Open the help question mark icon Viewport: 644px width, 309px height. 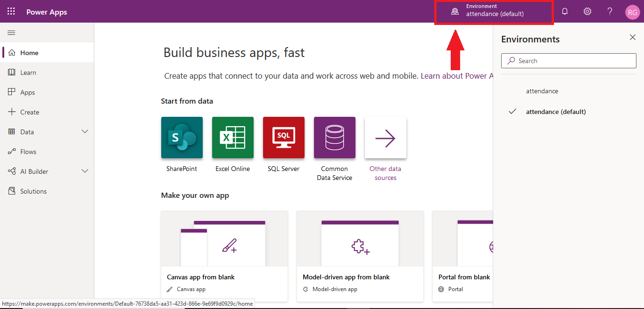click(x=610, y=12)
